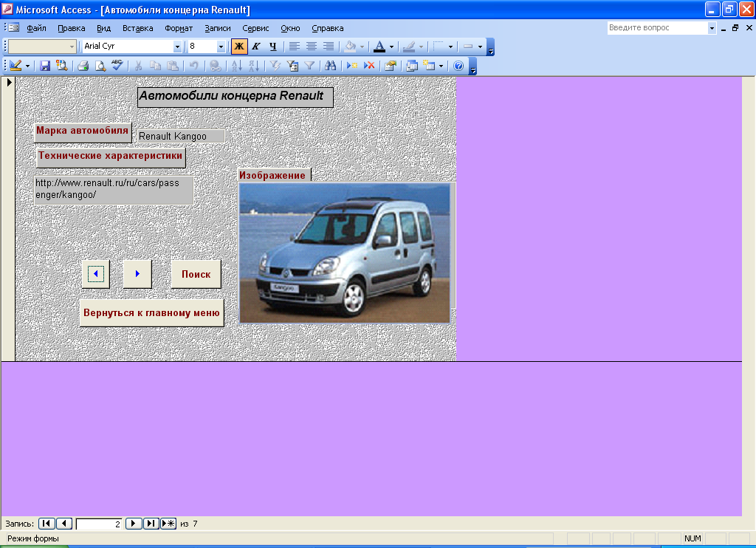
Task: Jump to last record in navigation bar
Action: click(151, 524)
